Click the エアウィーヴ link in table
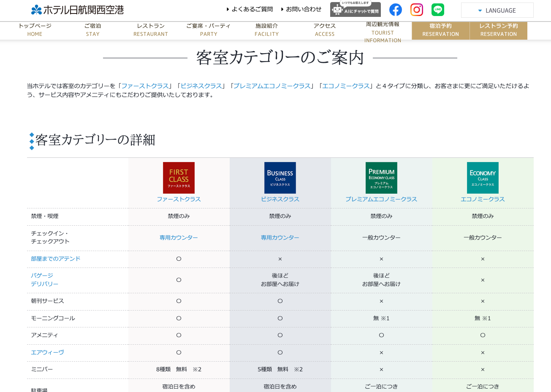 47,352
